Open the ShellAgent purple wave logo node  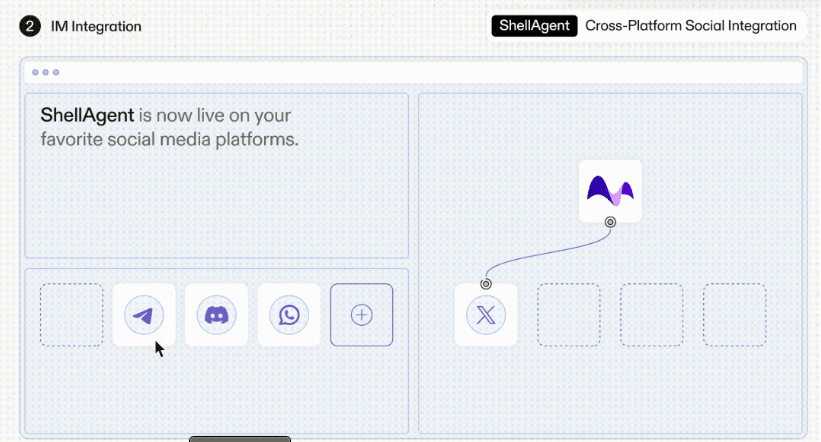coord(611,191)
